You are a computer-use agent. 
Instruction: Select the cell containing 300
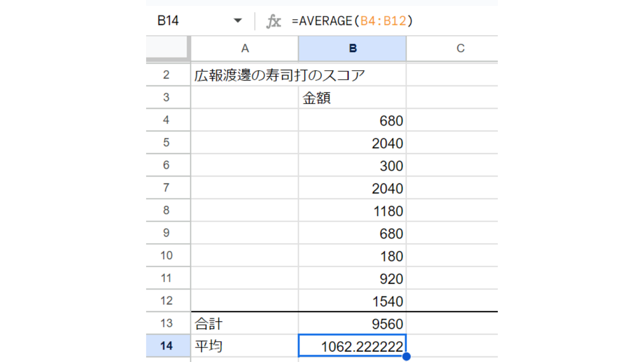(x=352, y=165)
